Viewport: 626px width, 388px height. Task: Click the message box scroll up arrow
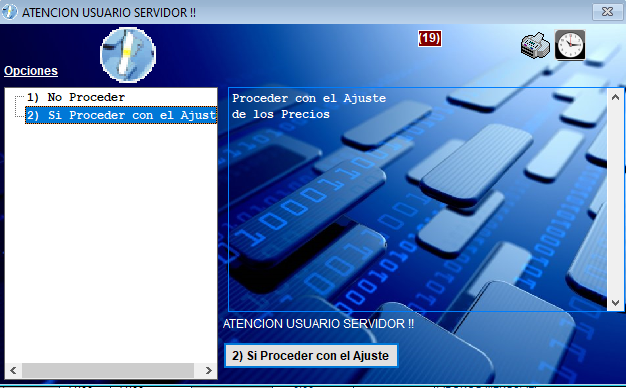coord(615,97)
